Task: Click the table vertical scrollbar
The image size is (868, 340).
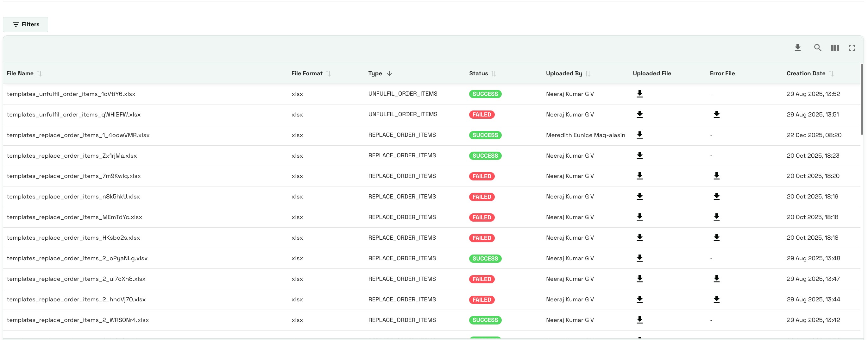Action: click(862, 99)
